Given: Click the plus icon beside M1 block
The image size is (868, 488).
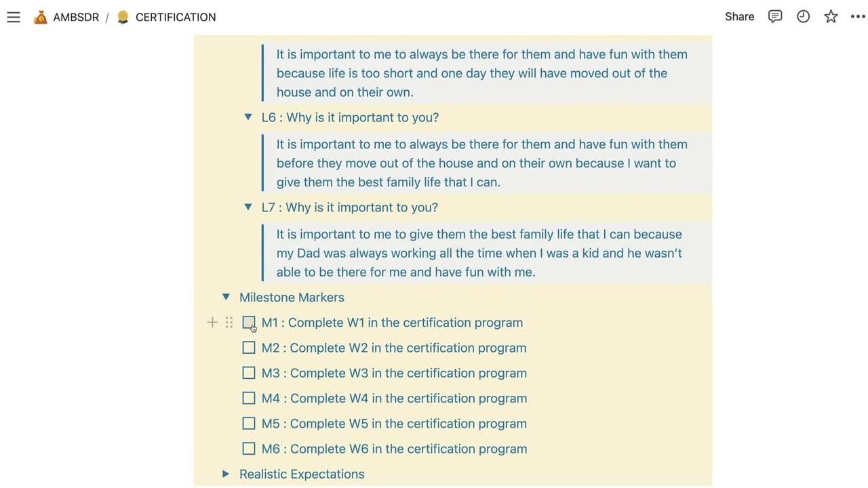Looking at the screenshot, I should (x=212, y=323).
